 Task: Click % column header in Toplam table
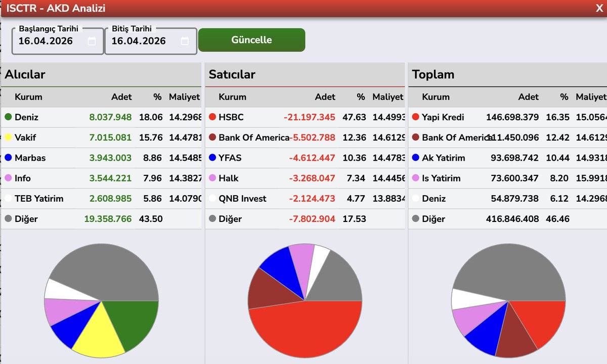tap(564, 97)
